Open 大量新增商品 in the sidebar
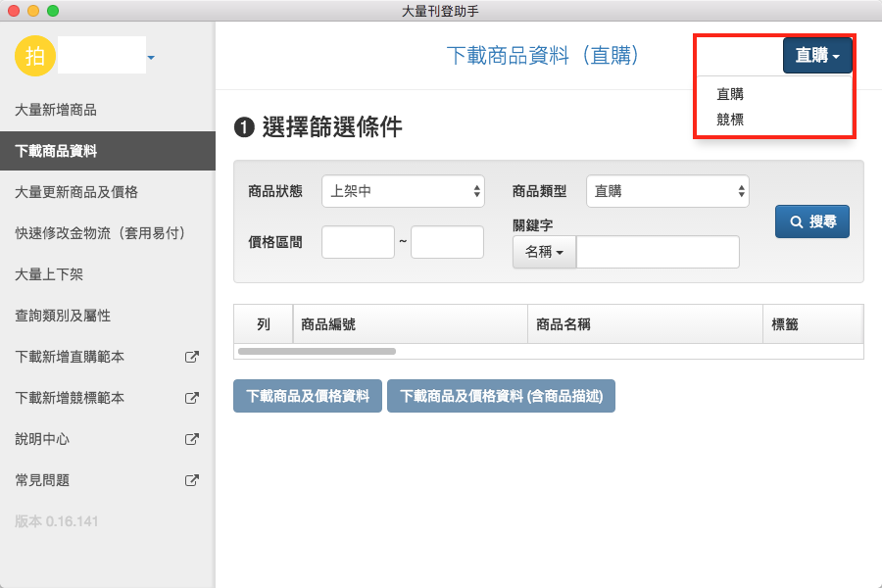This screenshot has width=882, height=588. click(x=56, y=110)
